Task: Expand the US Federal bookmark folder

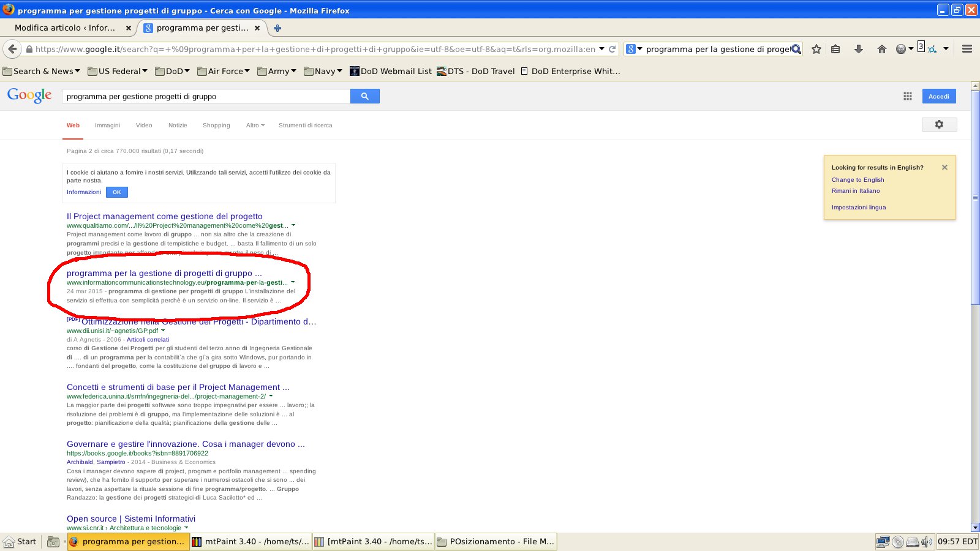Action: click(118, 71)
